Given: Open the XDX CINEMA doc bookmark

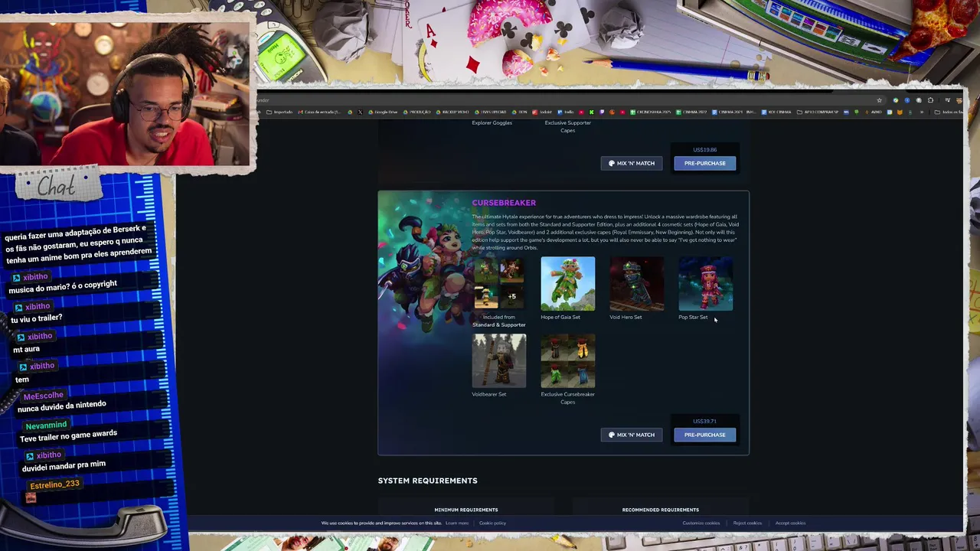Looking at the screenshot, I should [776, 112].
